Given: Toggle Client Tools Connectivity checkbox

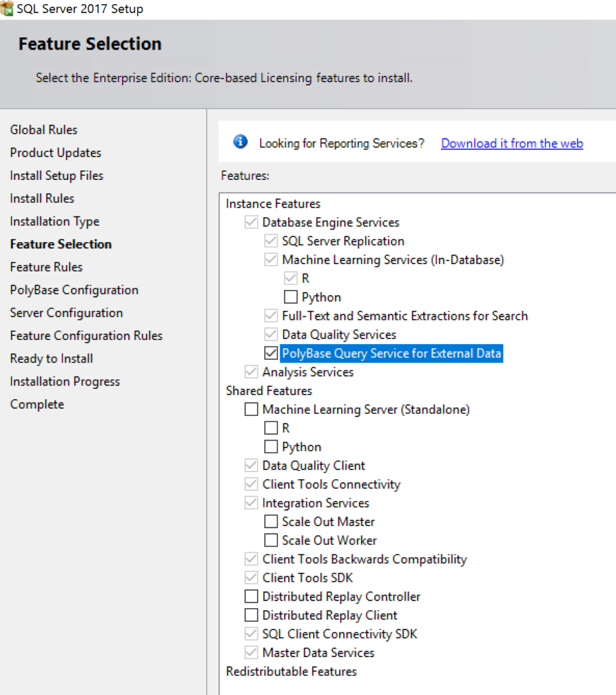Looking at the screenshot, I should click(251, 484).
